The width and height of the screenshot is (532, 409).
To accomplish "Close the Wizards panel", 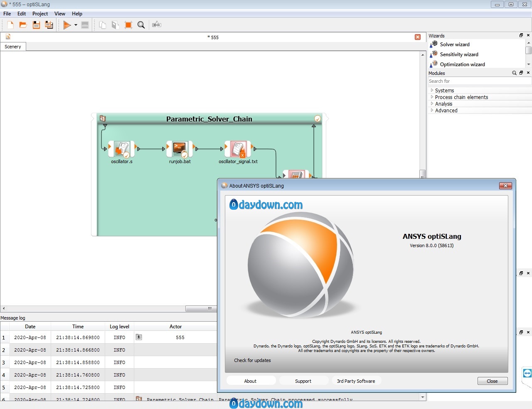I will [x=528, y=35].
